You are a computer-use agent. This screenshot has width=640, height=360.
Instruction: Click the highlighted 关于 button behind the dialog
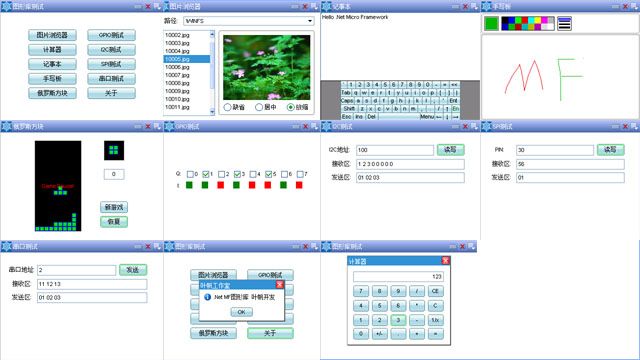(x=270, y=333)
